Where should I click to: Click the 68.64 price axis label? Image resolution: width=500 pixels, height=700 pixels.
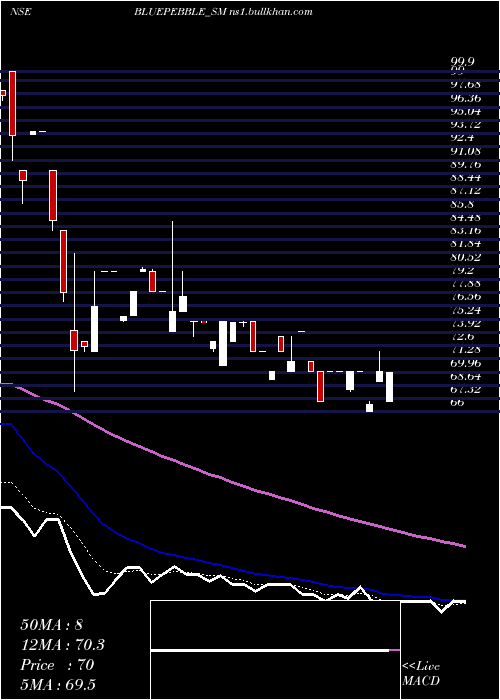point(466,376)
